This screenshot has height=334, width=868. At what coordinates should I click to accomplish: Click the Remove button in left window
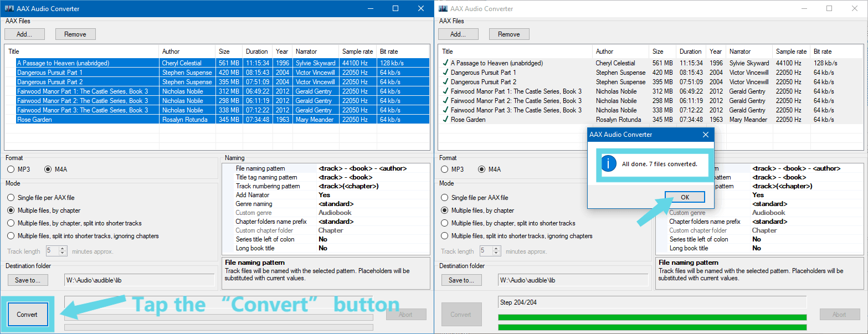[x=75, y=34]
